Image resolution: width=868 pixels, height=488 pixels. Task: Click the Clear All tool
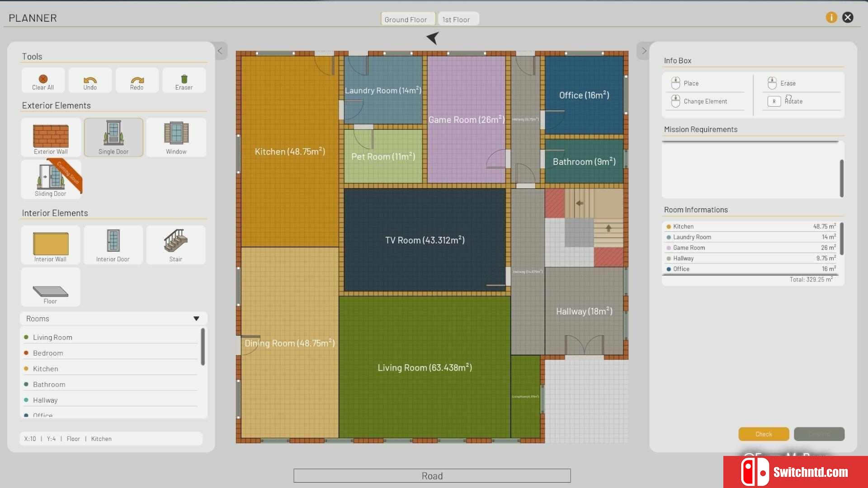[x=43, y=81]
